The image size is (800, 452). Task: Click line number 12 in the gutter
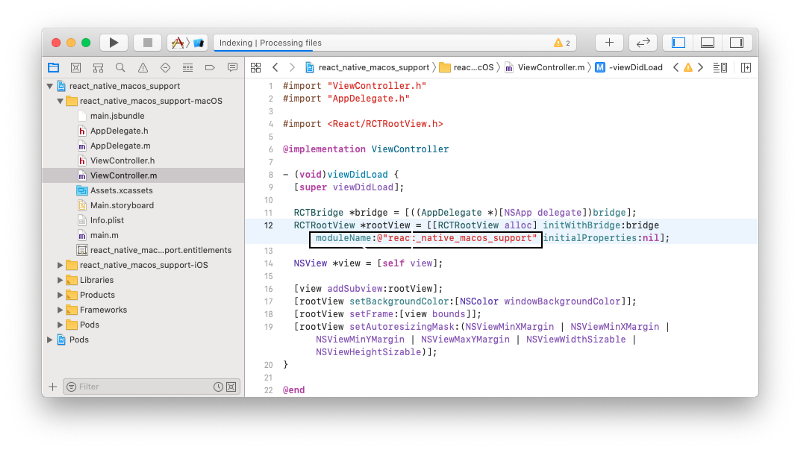pos(268,225)
